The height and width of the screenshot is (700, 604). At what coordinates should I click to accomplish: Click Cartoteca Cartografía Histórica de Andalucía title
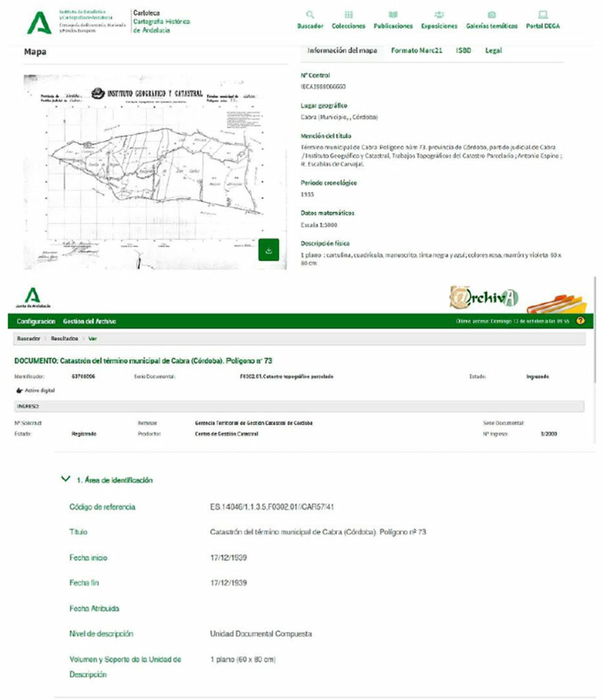pos(161,21)
